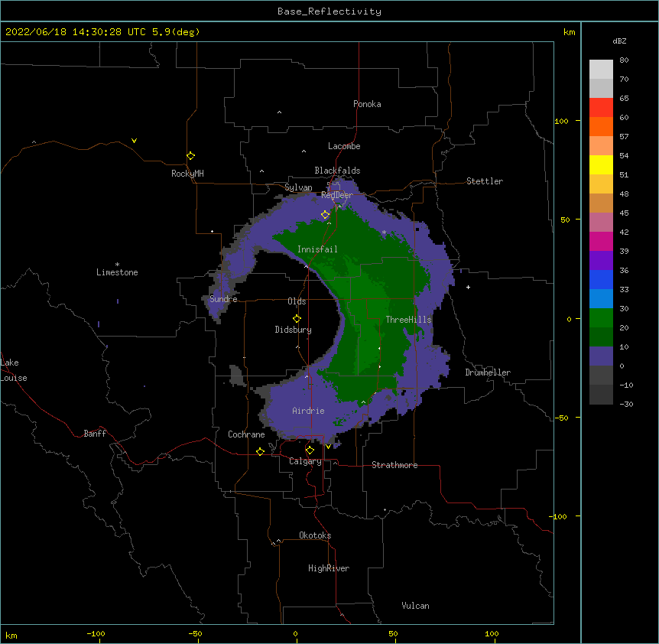Click the 0 tick on bottom axis
The height and width of the screenshot is (644, 659).
coord(295,633)
